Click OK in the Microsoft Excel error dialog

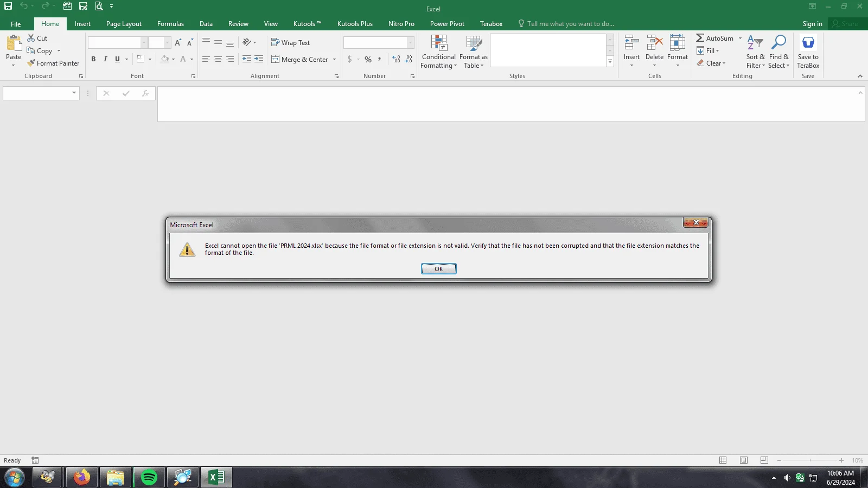pyautogui.click(x=439, y=269)
